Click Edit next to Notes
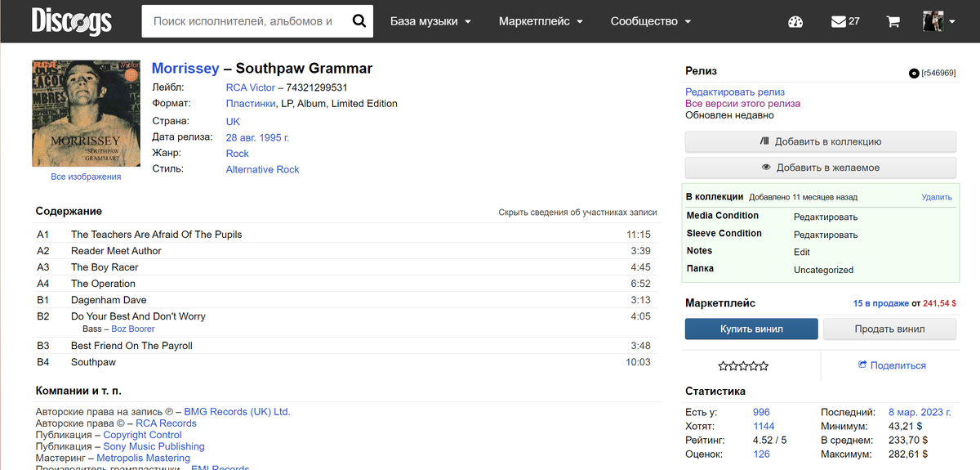980x470 pixels. [802, 253]
